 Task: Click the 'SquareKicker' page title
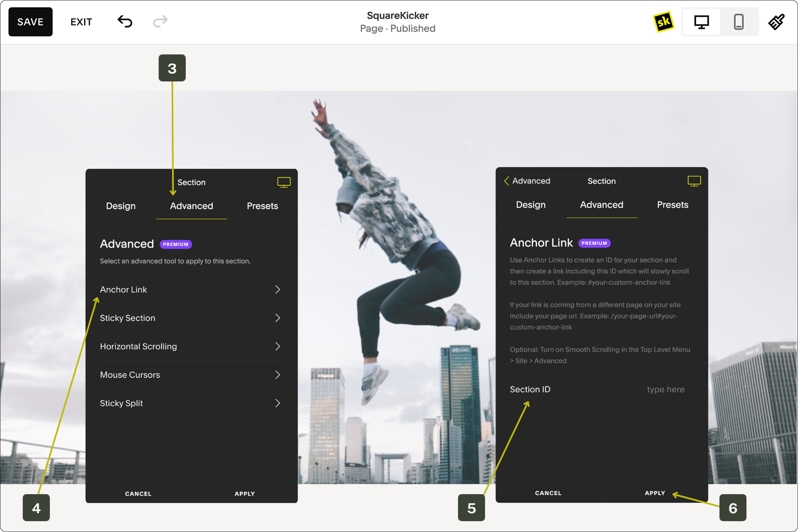(x=398, y=15)
